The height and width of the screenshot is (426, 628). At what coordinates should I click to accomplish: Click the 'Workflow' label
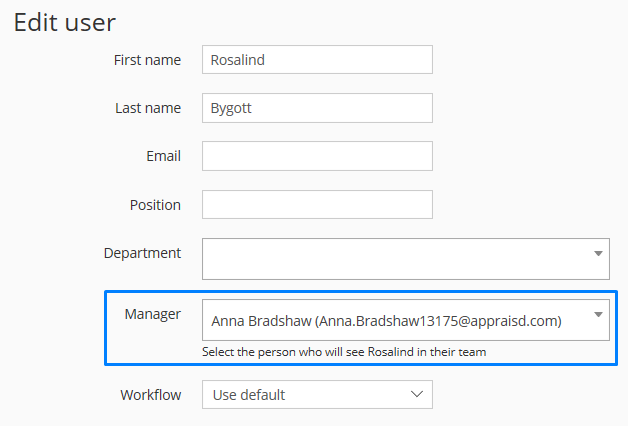pos(151,395)
